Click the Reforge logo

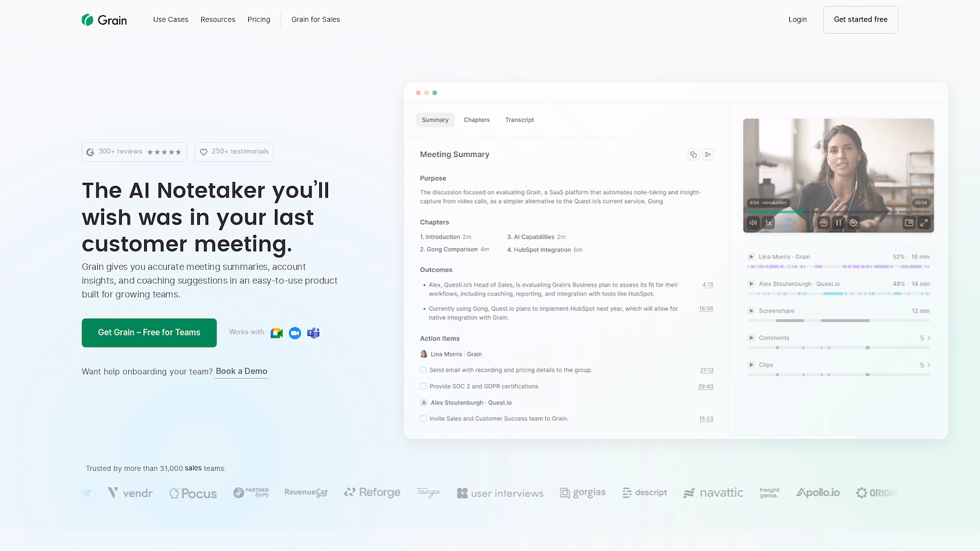[372, 492]
